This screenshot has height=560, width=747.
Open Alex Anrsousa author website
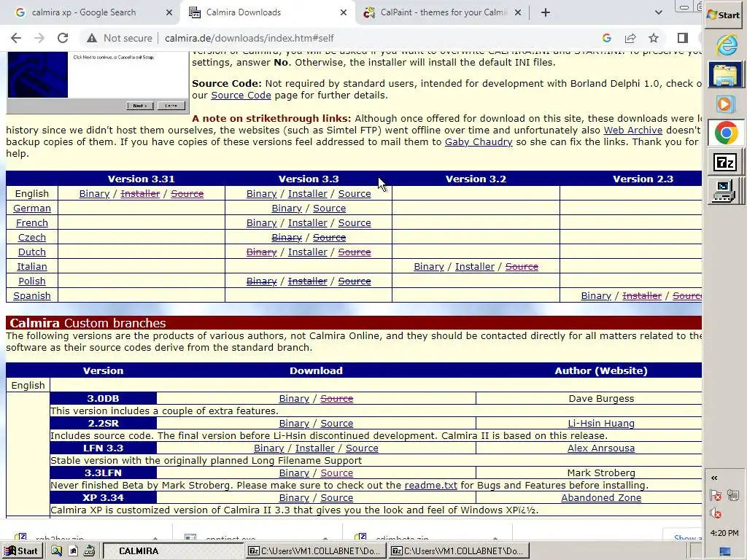coord(601,448)
